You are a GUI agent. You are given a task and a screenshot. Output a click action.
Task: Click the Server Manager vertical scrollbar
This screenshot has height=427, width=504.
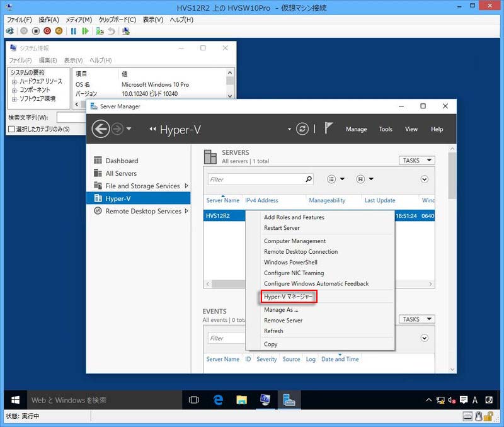[452, 176]
